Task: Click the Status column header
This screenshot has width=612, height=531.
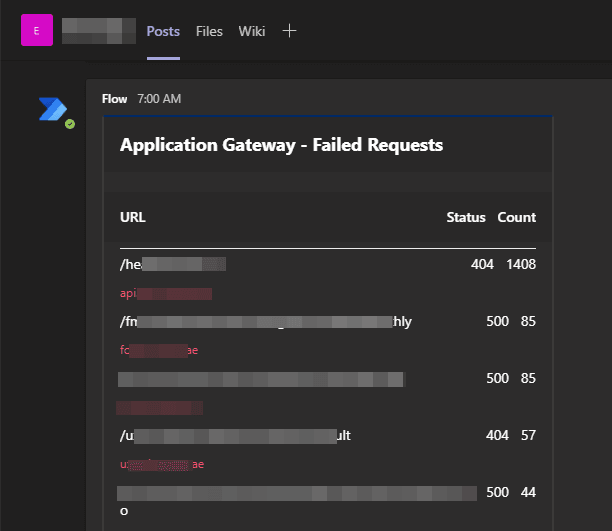Action: [465, 217]
